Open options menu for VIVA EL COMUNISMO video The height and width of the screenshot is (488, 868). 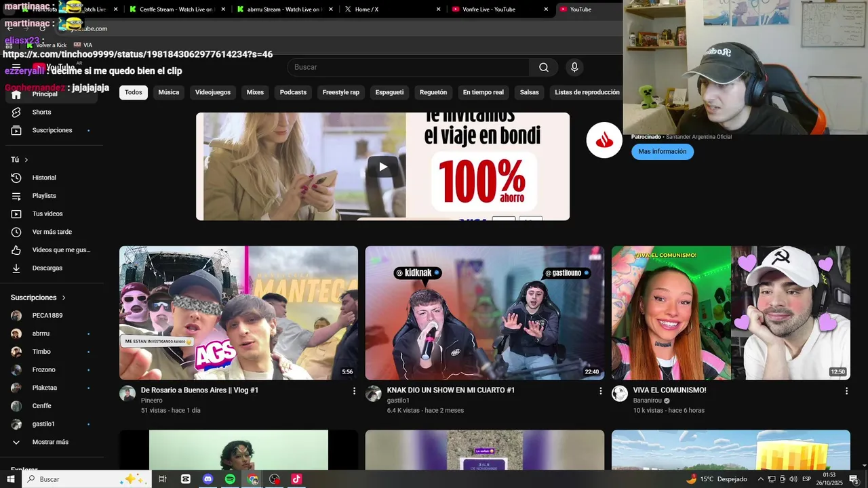[x=846, y=391]
